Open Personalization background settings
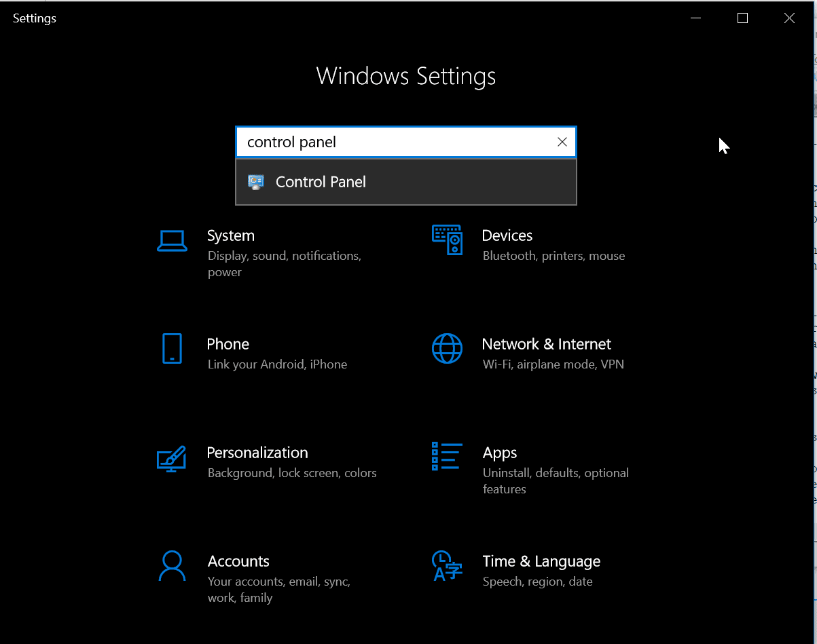 [257, 453]
